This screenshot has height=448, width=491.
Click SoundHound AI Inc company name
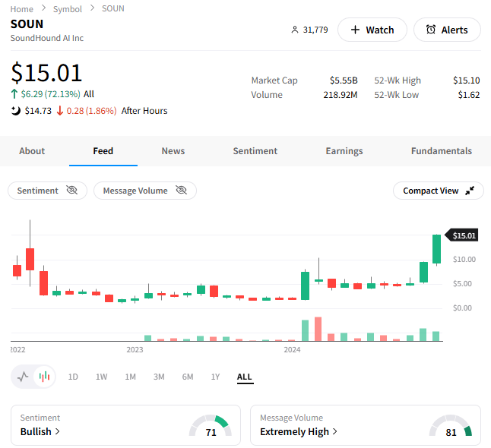(47, 38)
